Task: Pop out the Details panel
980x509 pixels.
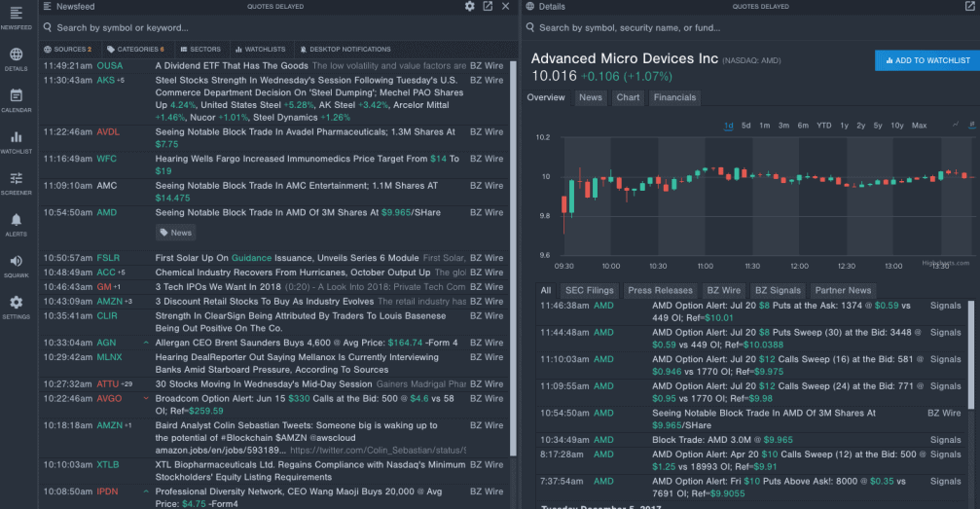Action: click(x=970, y=6)
